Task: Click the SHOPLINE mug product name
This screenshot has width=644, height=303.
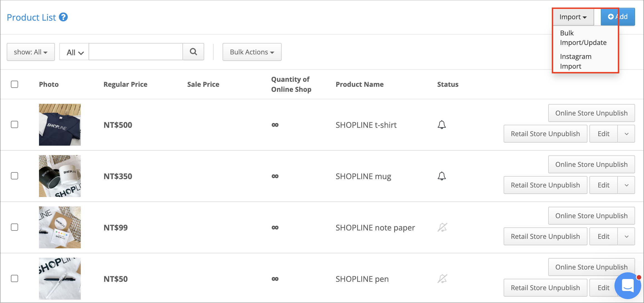Action: click(x=363, y=176)
